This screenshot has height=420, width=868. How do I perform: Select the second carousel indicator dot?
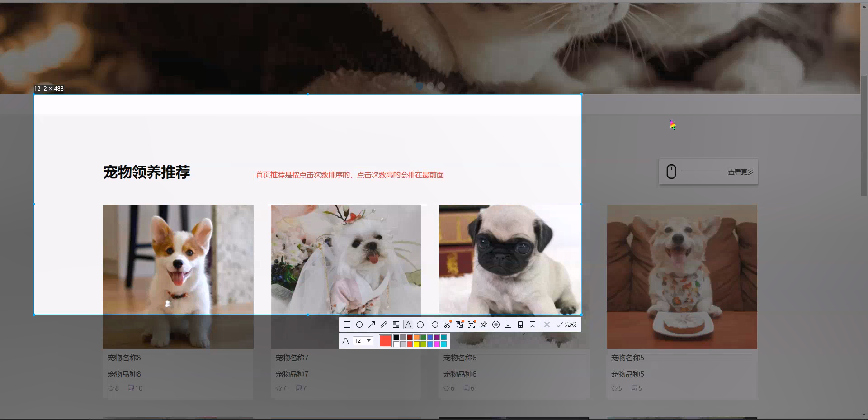(x=430, y=86)
